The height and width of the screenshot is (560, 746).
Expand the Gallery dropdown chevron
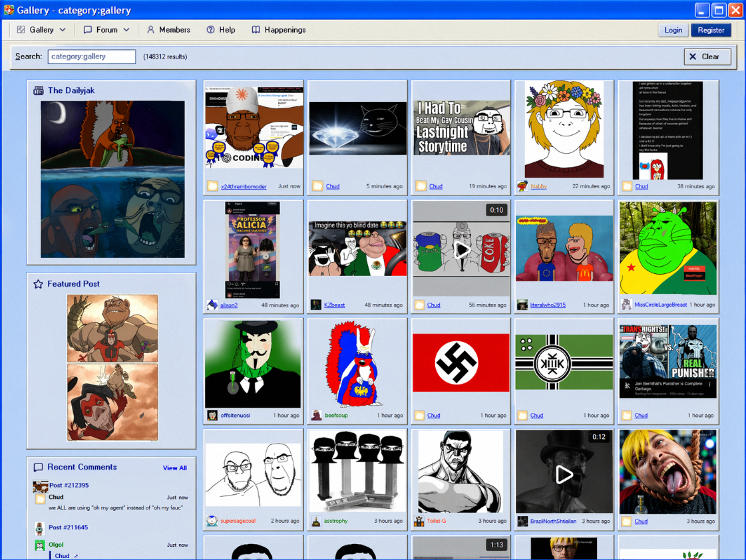tap(63, 30)
